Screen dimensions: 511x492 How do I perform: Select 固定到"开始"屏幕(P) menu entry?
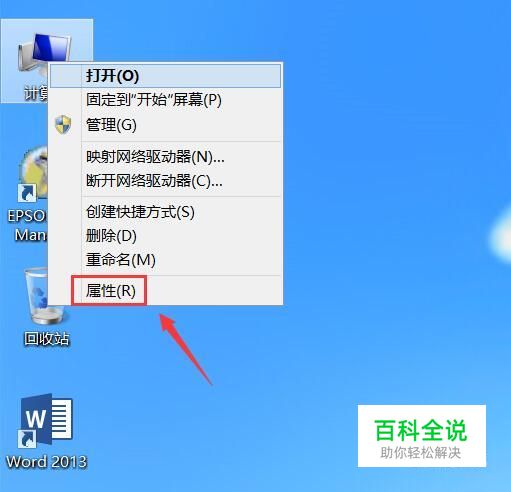pos(165,100)
